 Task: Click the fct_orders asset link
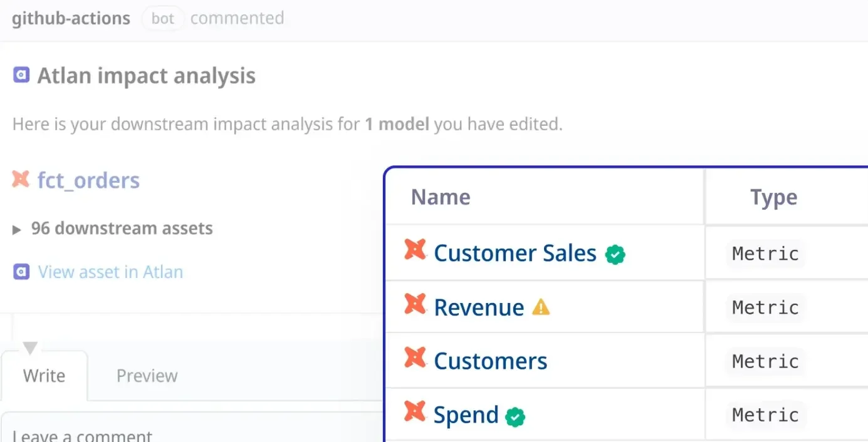click(87, 180)
